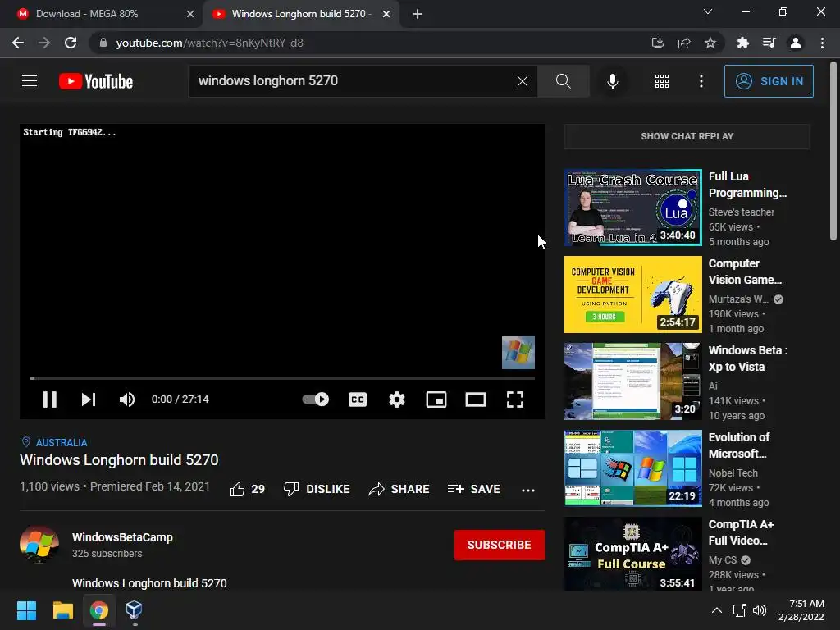The image size is (840, 630).
Task: Open YouTube settings three-dot menu
Action: pos(701,81)
